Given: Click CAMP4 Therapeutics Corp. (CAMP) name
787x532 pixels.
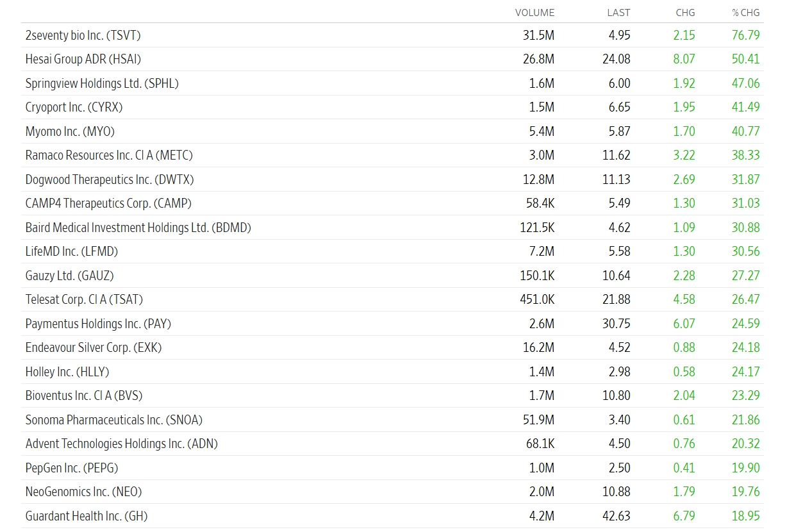Looking at the screenshot, I should pos(108,203).
